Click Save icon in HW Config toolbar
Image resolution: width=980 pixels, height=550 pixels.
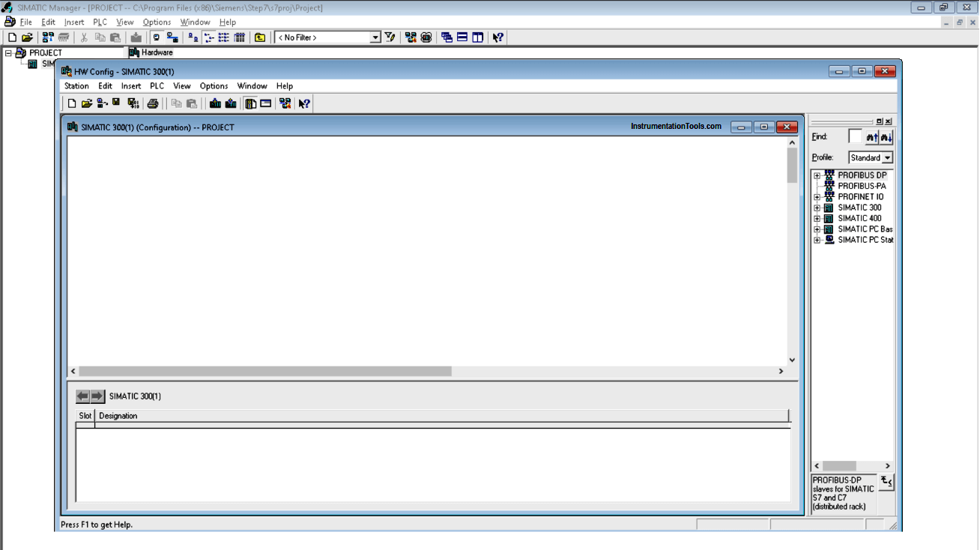(116, 103)
